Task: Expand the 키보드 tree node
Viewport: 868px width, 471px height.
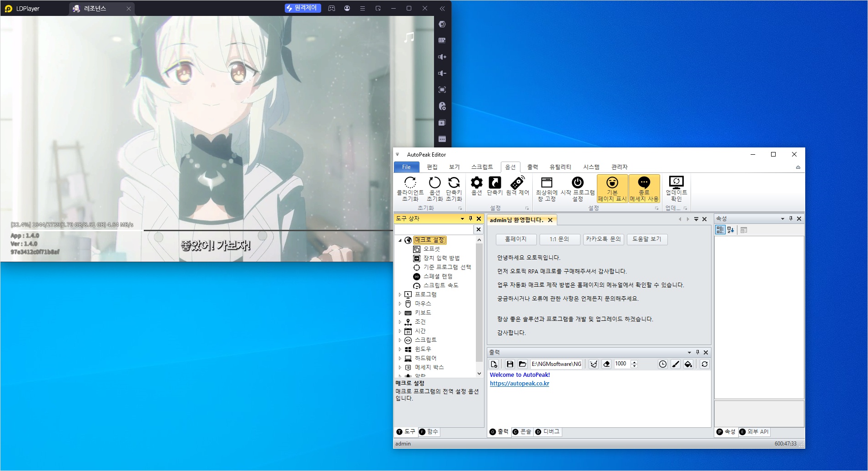Action: pyautogui.click(x=400, y=313)
